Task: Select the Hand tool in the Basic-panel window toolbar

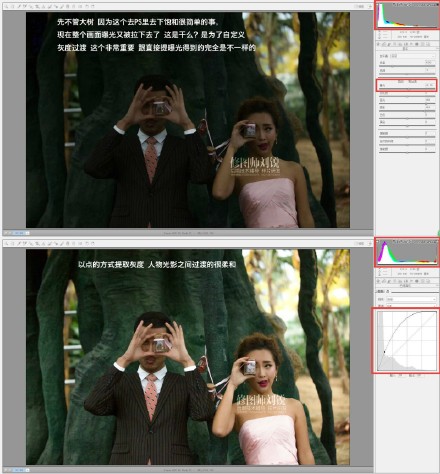Action: click(13, 6)
